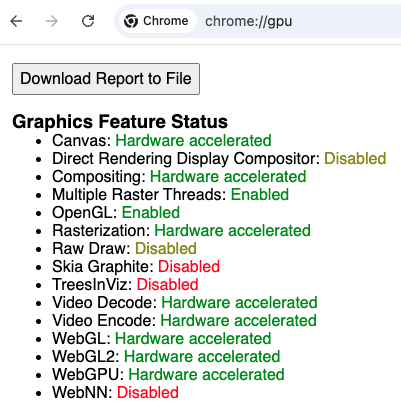The width and height of the screenshot is (401, 407).
Task: Select Direct Rendering Display Compositor row
Action: (219, 159)
